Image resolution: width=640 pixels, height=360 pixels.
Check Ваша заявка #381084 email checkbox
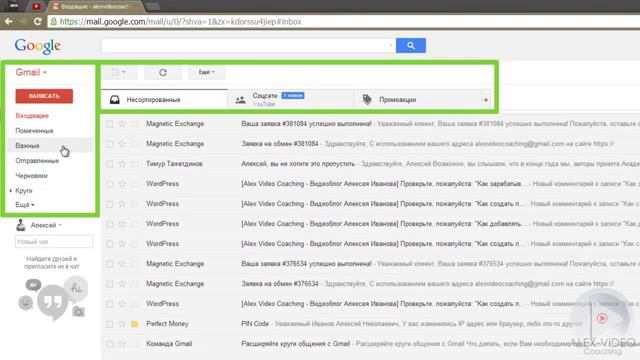point(109,124)
